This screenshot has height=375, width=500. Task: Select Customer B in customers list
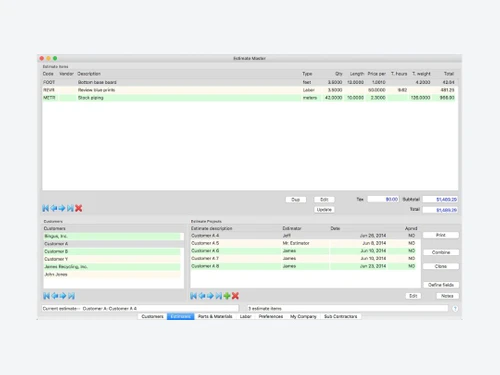coord(112,252)
